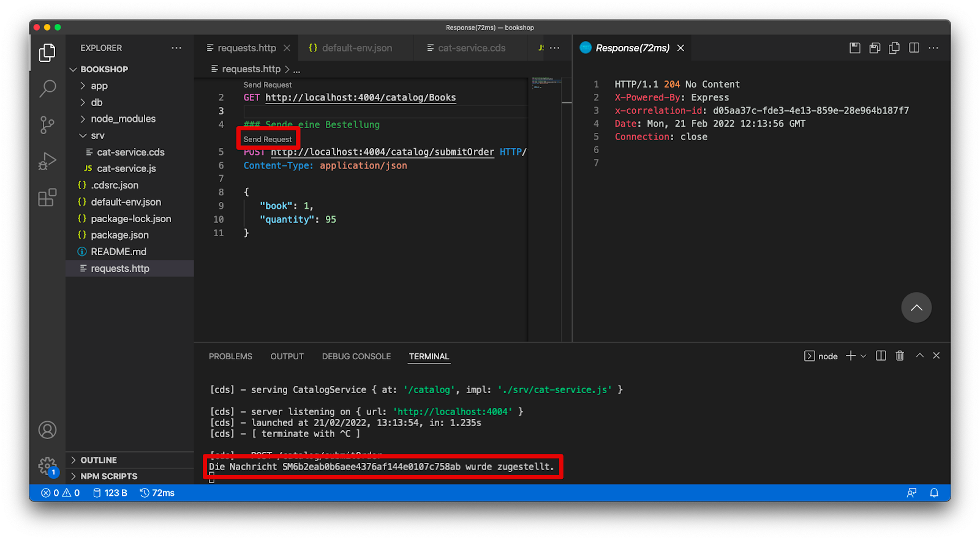Open notifications bell in status bar

[x=934, y=493]
